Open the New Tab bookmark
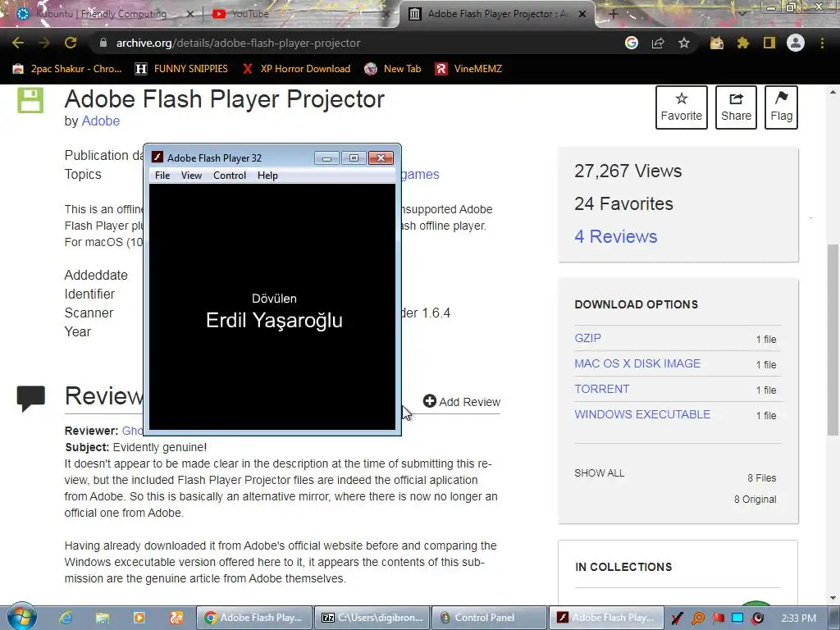This screenshot has width=840, height=630. click(393, 69)
